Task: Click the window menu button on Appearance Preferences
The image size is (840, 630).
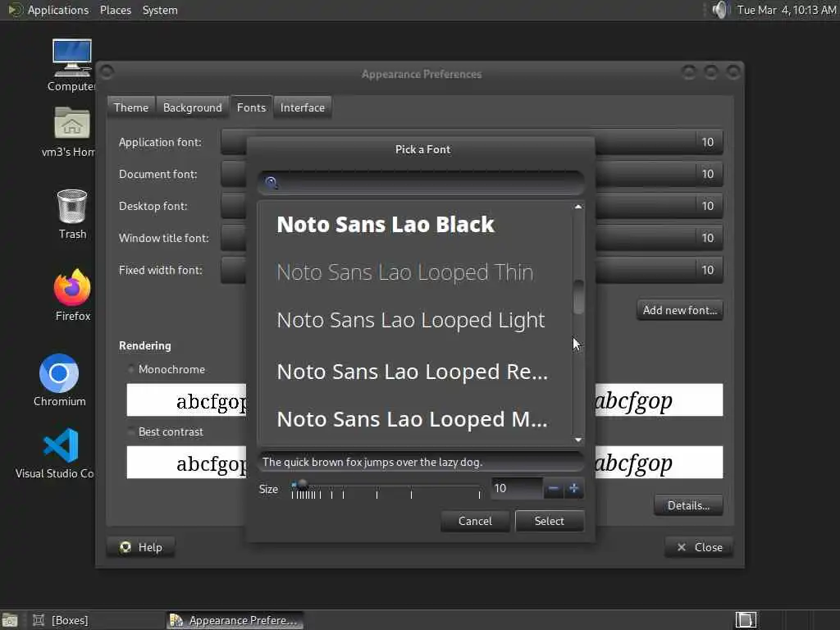Action: pyautogui.click(x=107, y=71)
